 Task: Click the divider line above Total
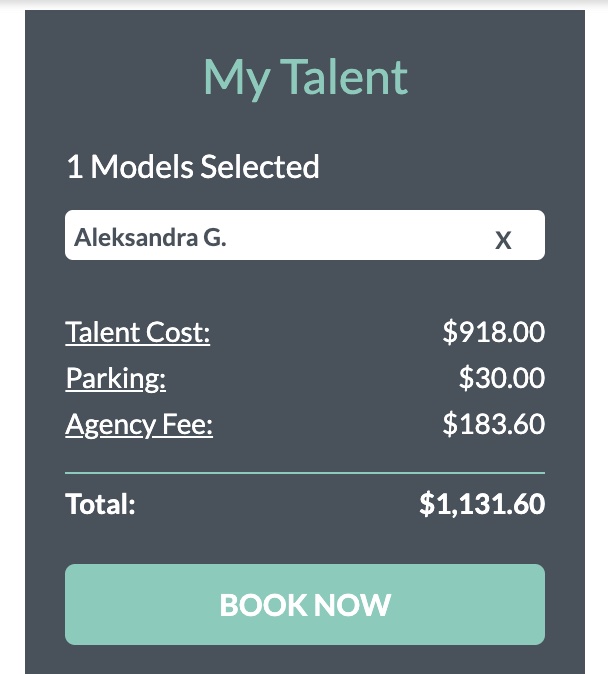click(305, 472)
